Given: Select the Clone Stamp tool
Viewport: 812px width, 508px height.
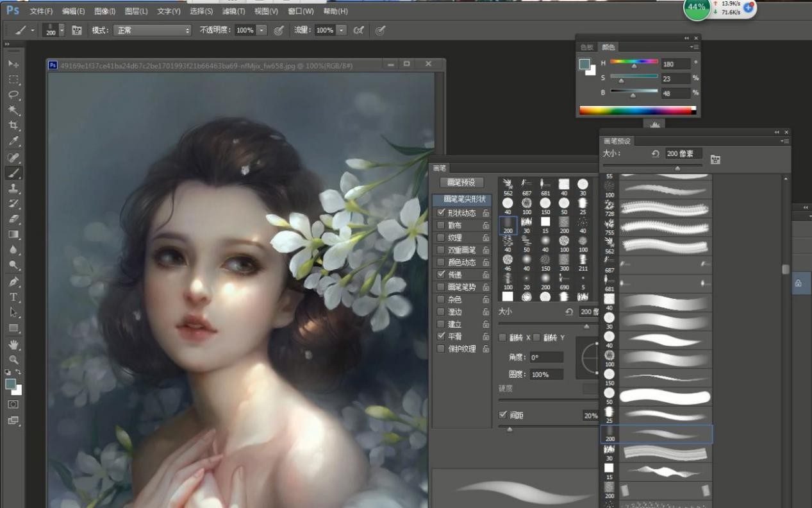Looking at the screenshot, I should tap(13, 189).
